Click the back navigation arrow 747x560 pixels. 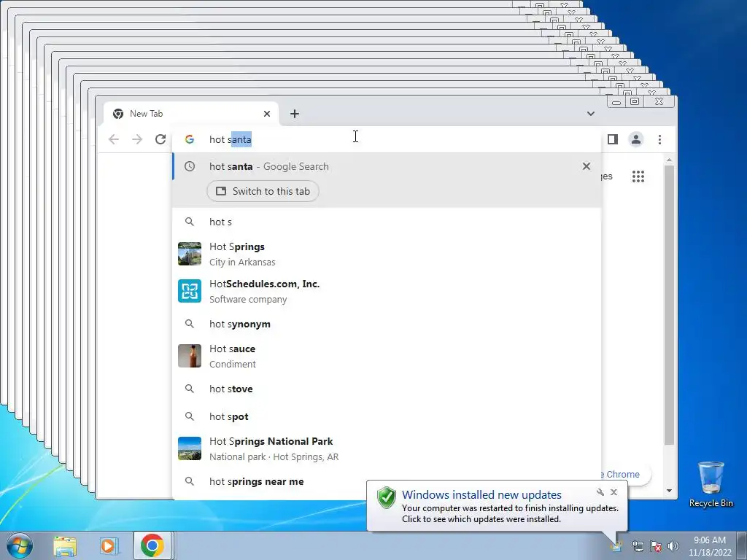(x=113, y=139)
